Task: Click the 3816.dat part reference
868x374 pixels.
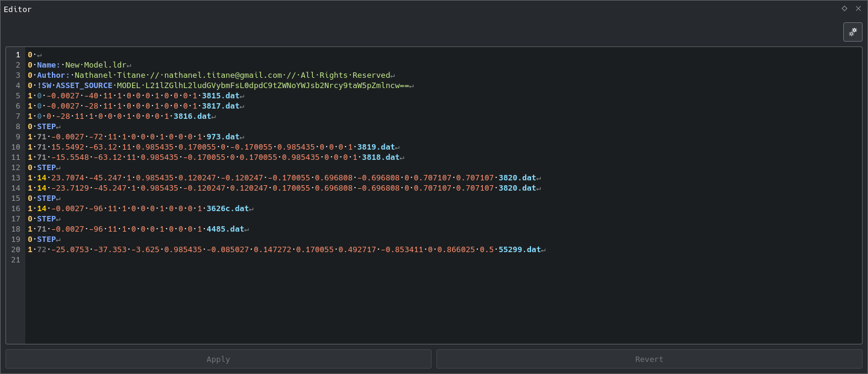Action: [192, 116]
